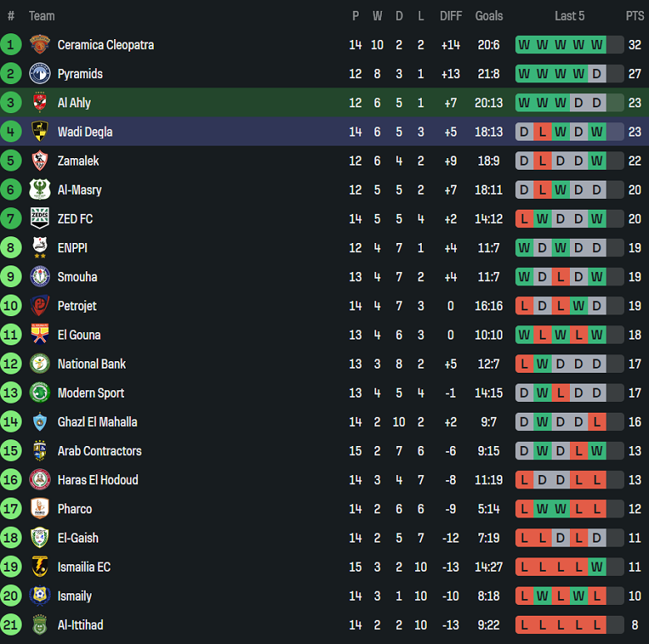The width and height of the screenshot is (649, 644).
Task: Click the Pyramids club logo
Action: click(39, 74)
